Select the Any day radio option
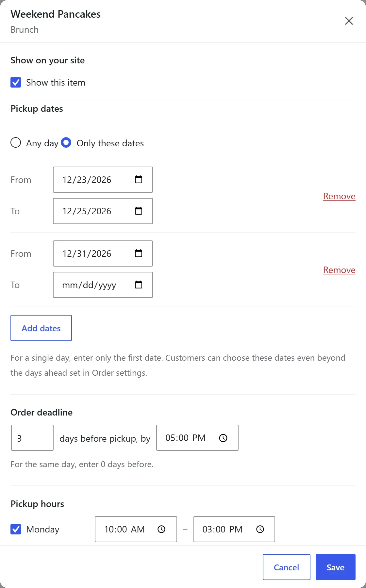 click(16, 143)
